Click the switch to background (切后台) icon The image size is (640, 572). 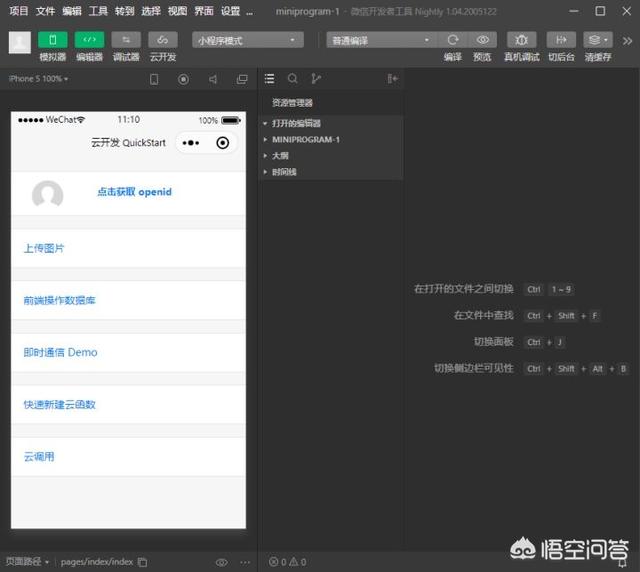561,40
